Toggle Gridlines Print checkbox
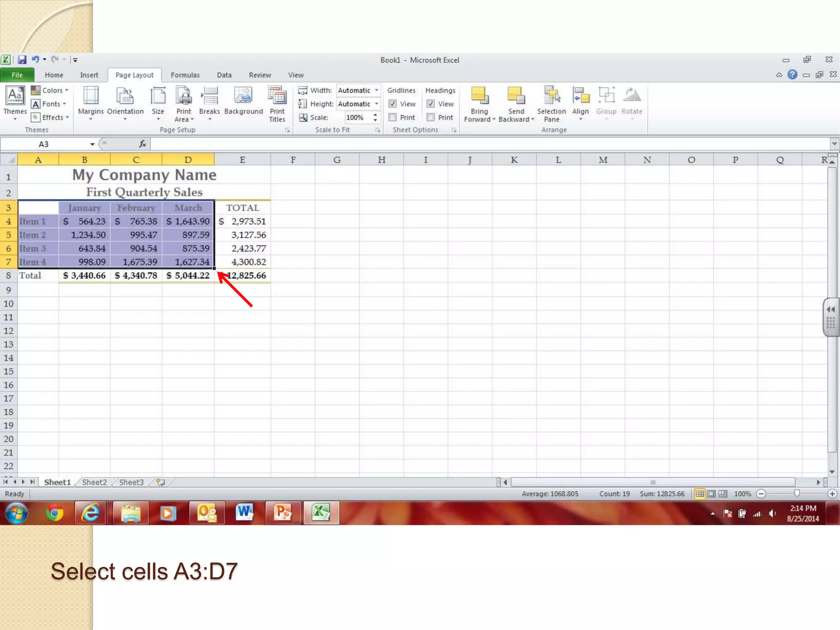The image size is (840, 630). click(393, 117)
